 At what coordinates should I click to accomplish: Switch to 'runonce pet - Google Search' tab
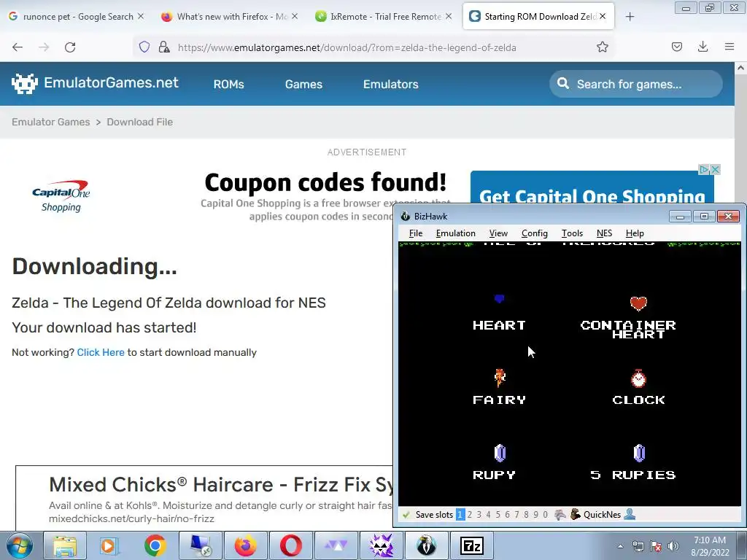76,16
